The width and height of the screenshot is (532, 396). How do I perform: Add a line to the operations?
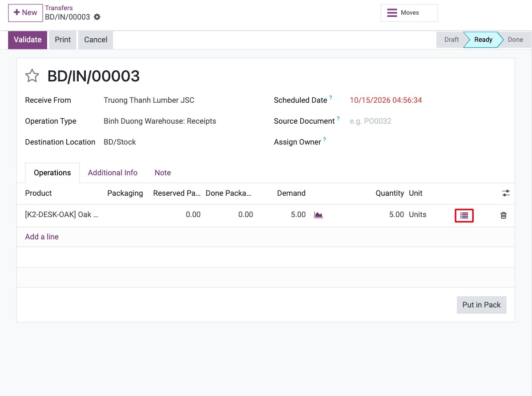click(x=42, y=237)
